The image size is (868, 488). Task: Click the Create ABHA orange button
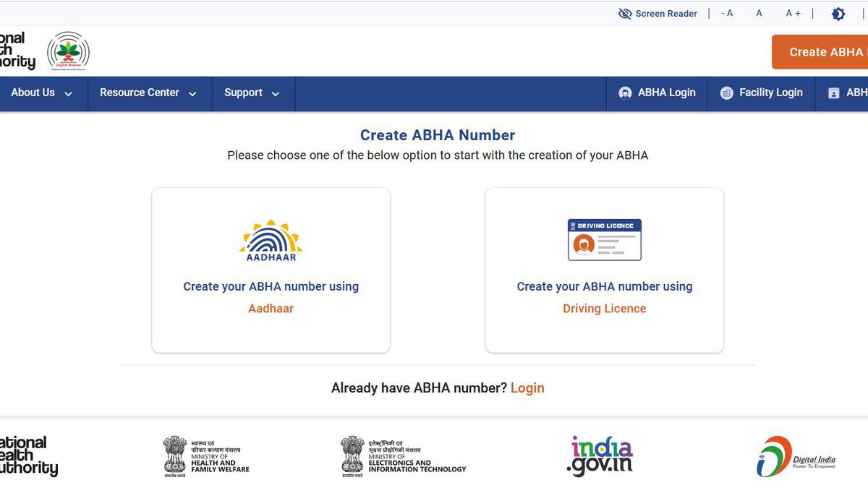click(x=820, y=52)
